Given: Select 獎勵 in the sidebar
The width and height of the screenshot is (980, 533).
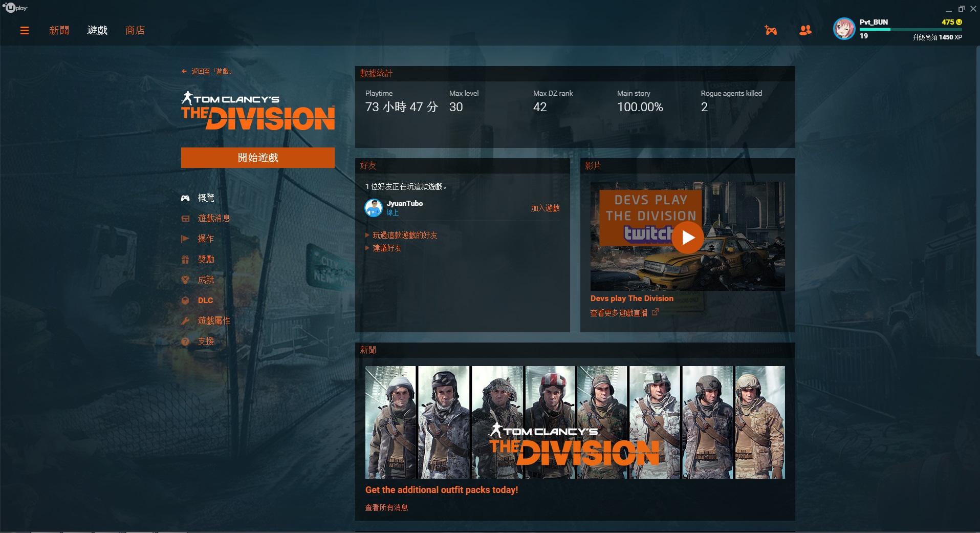Looking at the screenshot, I should tap(206, 260).
